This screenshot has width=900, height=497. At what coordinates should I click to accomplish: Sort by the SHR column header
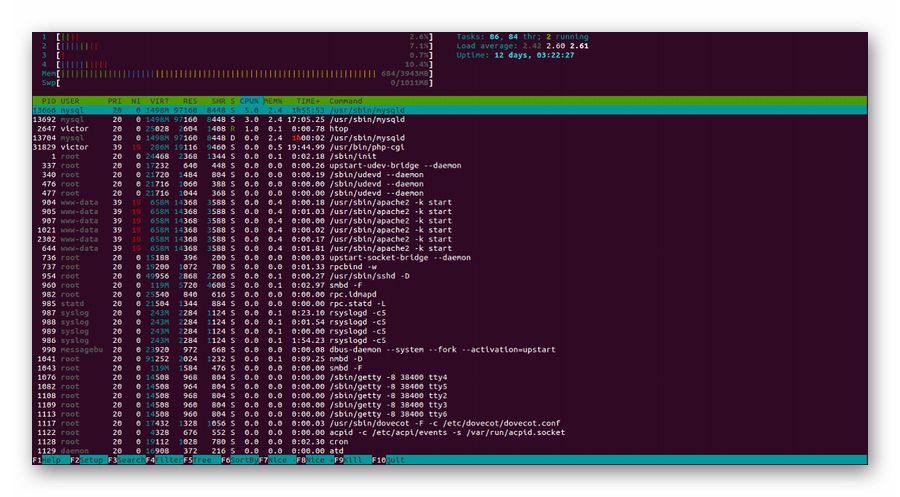point(218,101)
